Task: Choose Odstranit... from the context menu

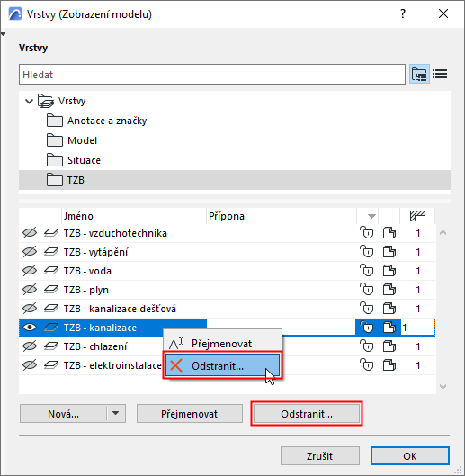Action: pyautogui.click(x=222, y=365)
